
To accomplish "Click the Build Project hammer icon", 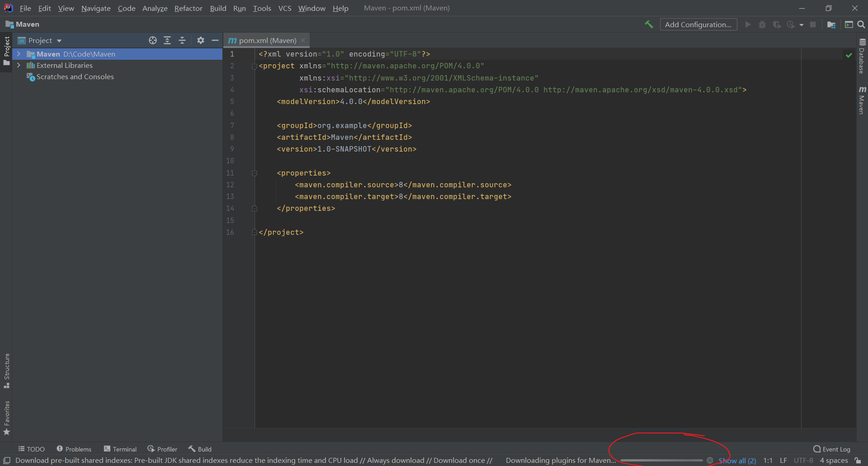I will pyautogui.click(x=649, y=24).
